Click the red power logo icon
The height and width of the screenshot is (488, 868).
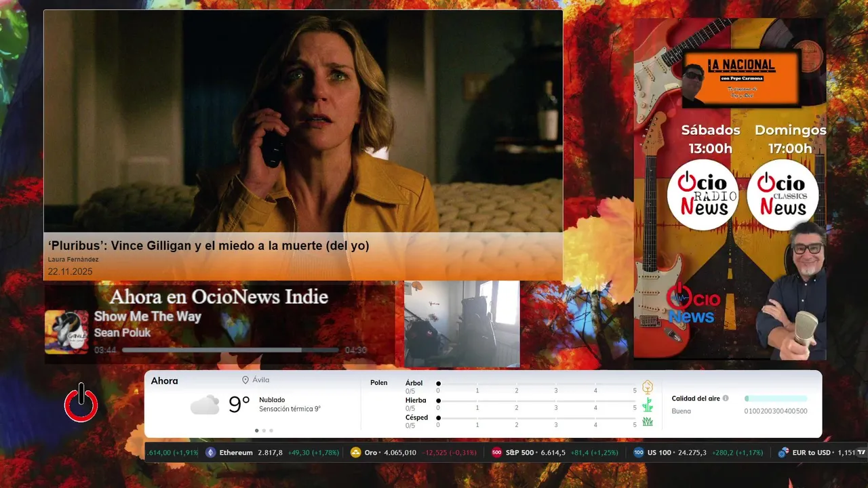tap(81, 403)
